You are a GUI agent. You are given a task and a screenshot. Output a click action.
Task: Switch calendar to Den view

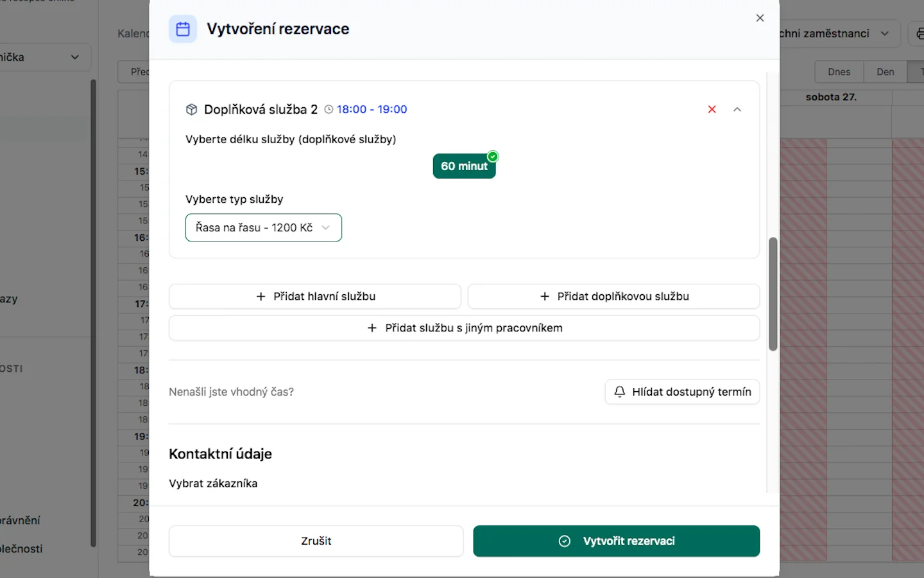coord(885,72)
